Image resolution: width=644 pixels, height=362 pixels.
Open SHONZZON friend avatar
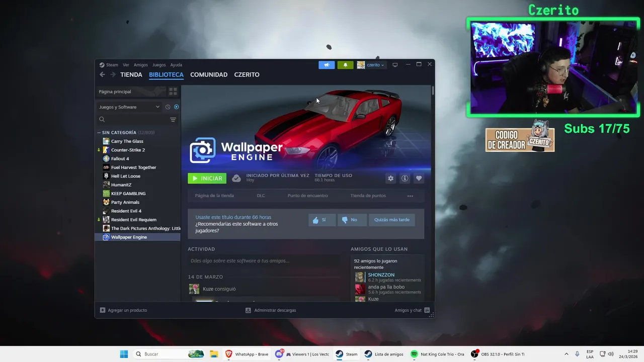(x=360, y=277)
